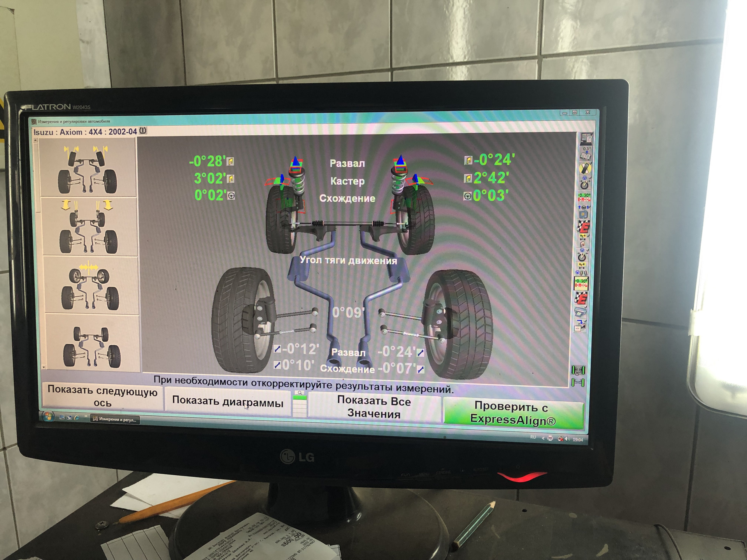Click the printer icon in right toolbar

click(580, 311)
